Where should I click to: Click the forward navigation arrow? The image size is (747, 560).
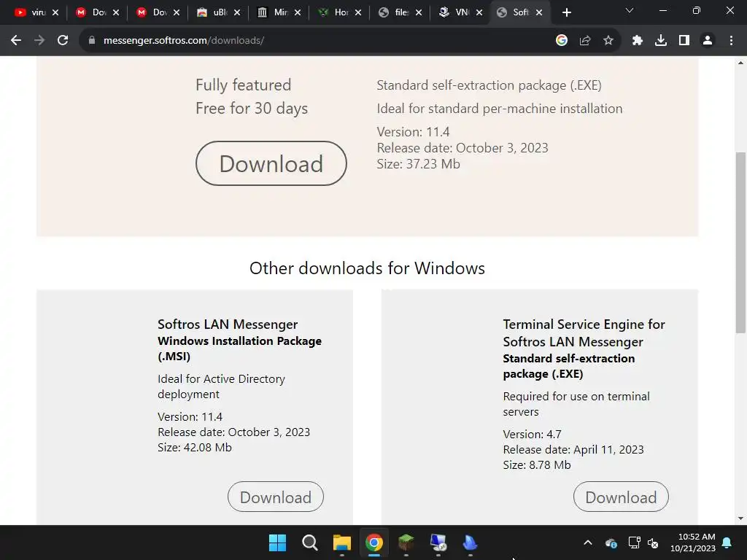coord(39,41)
